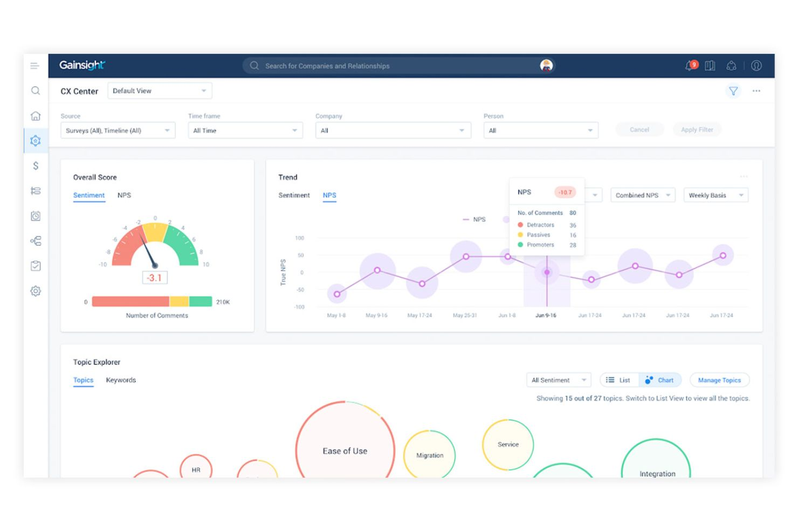Click the user profile icon

(x=756, y=65)
